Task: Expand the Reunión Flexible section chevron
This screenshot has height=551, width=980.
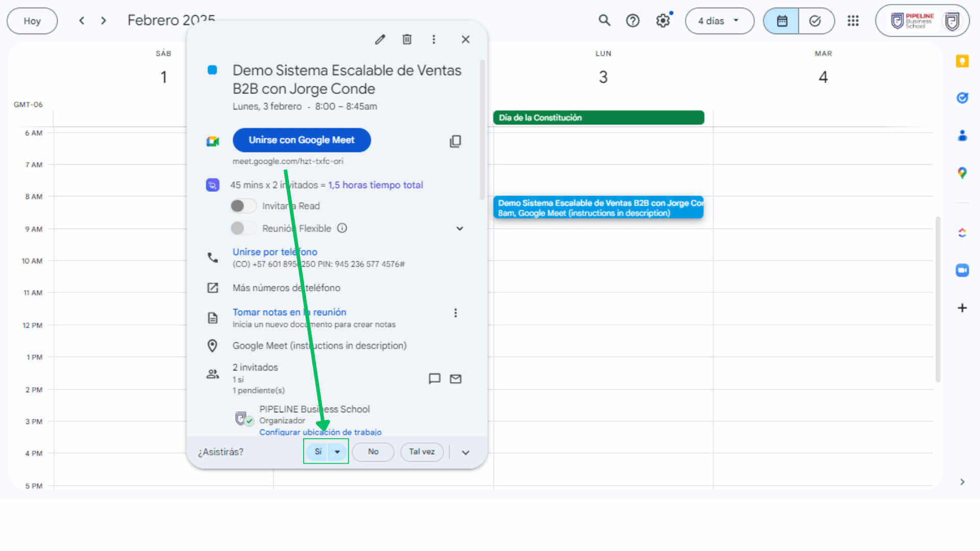Action: pos(459,229)
